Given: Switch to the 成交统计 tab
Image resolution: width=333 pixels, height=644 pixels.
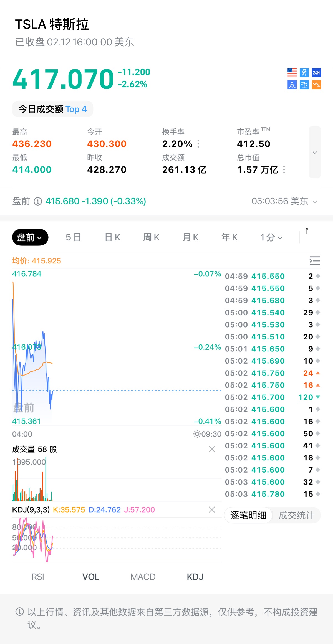Looking at the screenshot, I should coord(296,515).
